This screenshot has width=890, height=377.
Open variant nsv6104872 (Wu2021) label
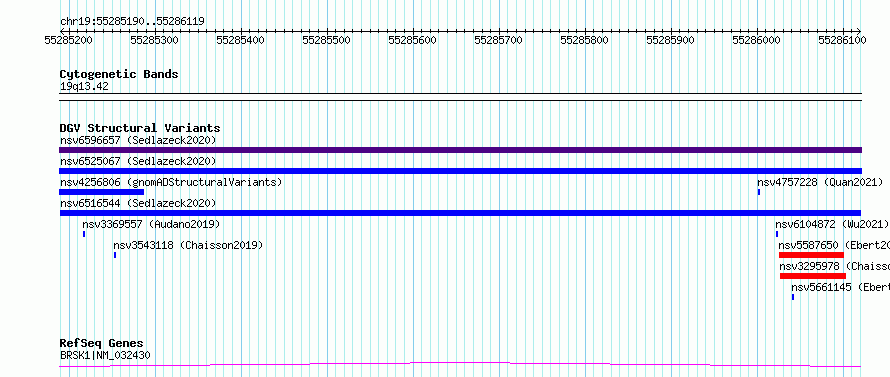coord(832,224)
